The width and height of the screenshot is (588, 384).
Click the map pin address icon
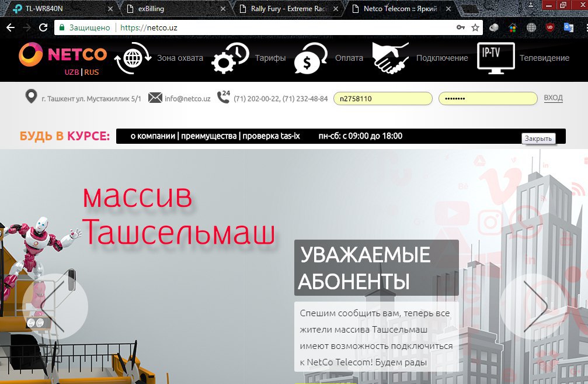coord(31,96)
